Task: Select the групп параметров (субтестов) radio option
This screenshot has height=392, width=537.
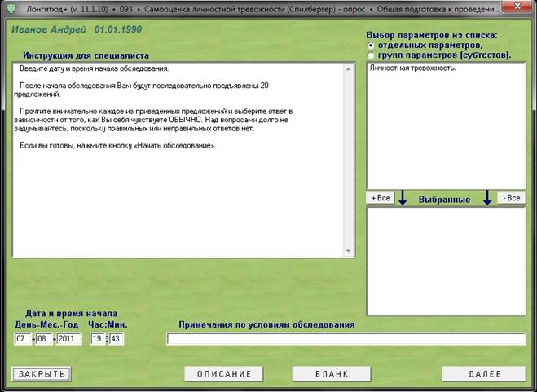Action: tap(371, 55)
